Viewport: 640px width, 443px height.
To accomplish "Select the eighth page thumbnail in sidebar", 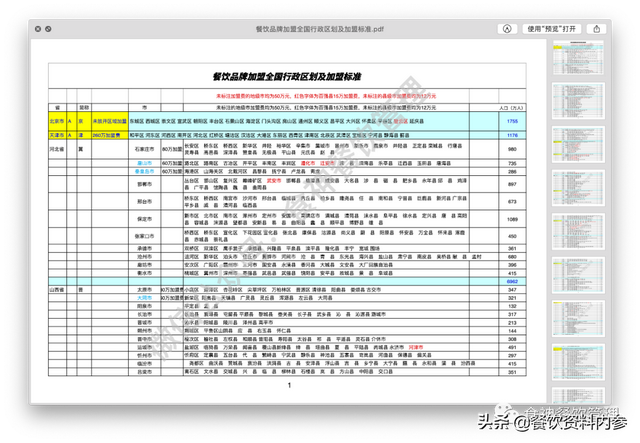I will [578, 362].
